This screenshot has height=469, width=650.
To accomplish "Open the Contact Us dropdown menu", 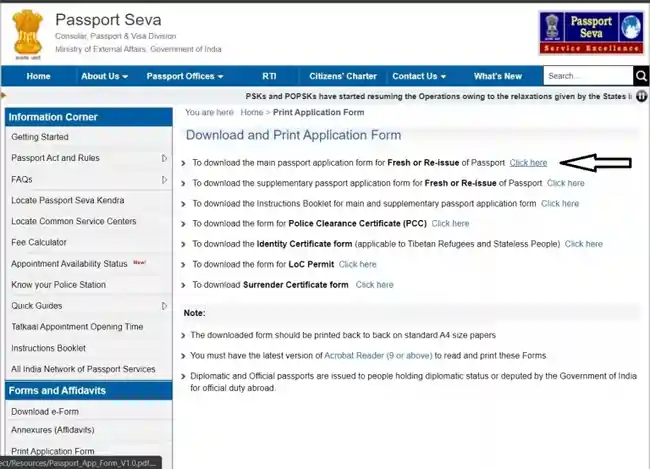I will (419, 76).
